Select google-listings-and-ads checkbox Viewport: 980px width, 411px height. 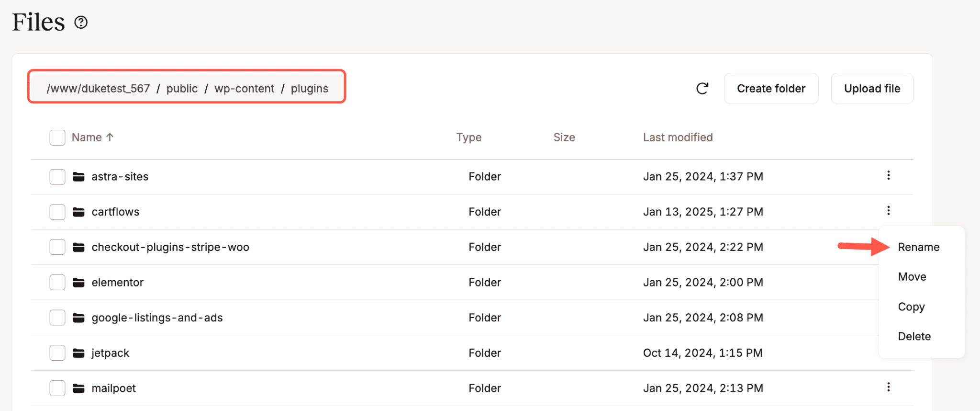pos(57,318)
